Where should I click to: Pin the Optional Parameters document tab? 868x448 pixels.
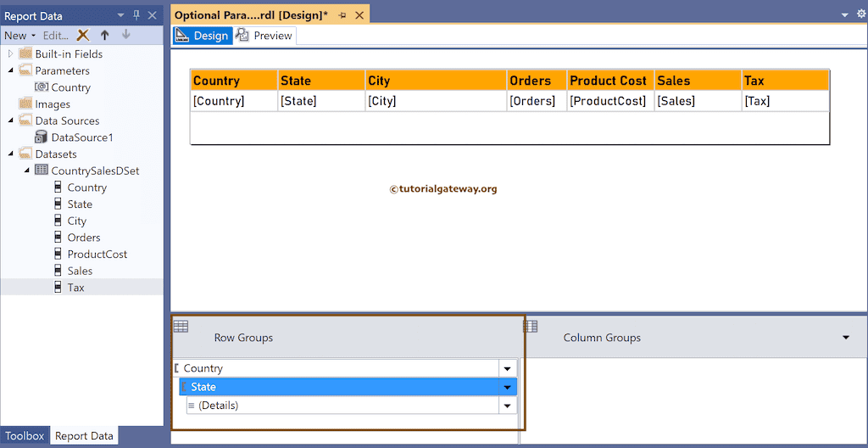pos(342,15)
